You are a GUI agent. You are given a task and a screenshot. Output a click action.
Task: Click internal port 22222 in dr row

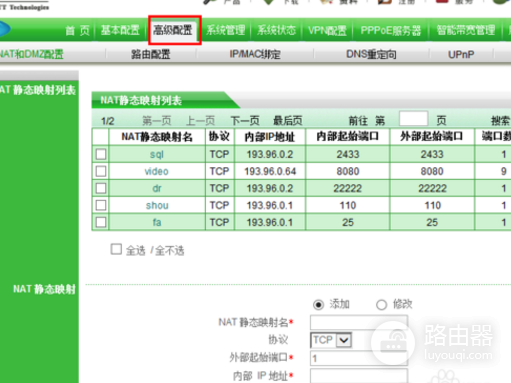coord(348,188)
